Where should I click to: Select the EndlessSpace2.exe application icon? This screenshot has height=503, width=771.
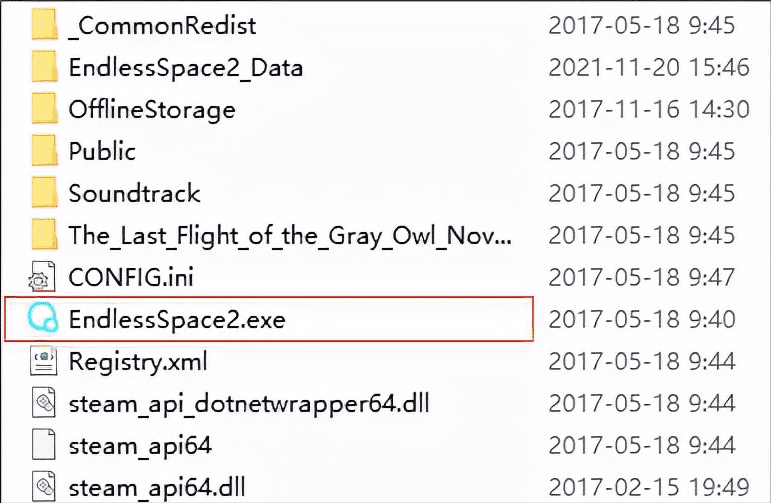tap(43, 319)
